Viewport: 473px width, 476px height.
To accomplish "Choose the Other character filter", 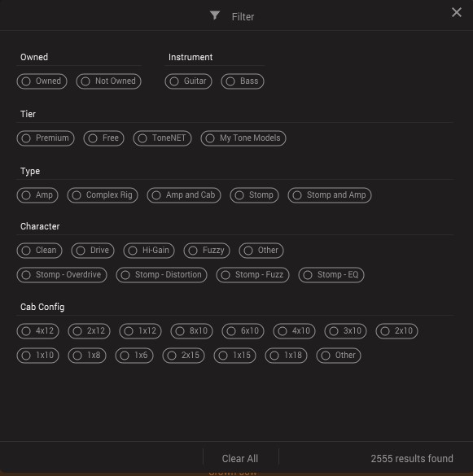I will pyautogui.click(x=261, y=251).
